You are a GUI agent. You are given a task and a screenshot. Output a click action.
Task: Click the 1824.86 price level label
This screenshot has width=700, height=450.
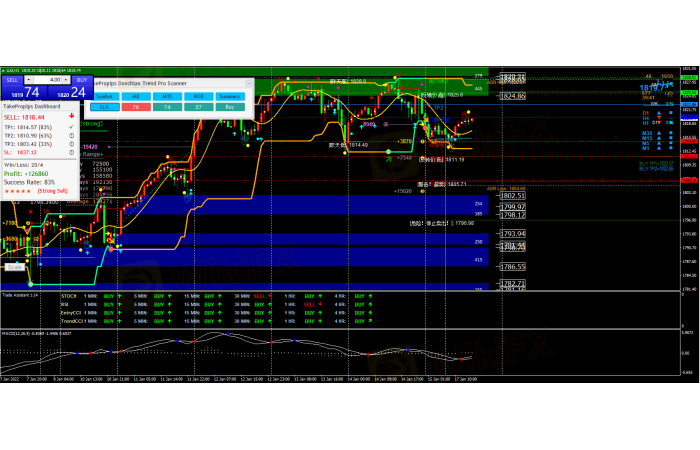tap(512, 96)
